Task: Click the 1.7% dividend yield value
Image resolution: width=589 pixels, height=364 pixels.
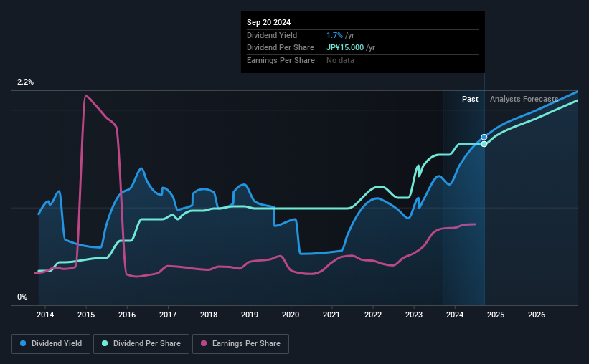Action: pyautogui.click(x=334, y=35)
